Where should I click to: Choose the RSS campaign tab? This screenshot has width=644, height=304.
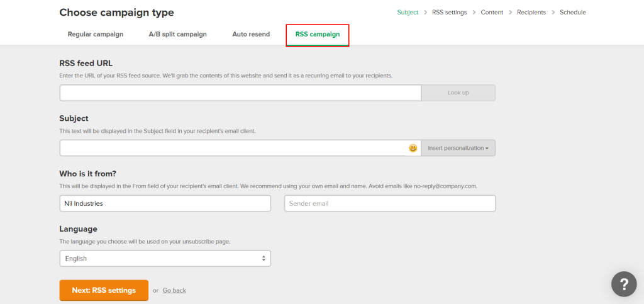[318, 35]
